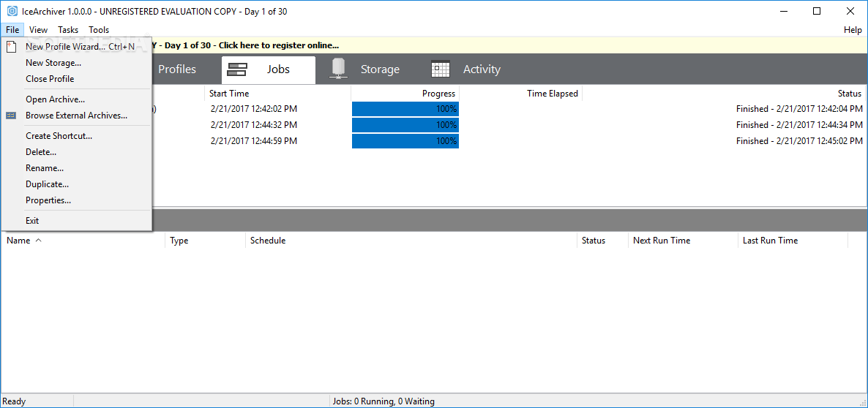Select Rename... menu entry
868x408 pixels.
pyautogui.click(x=76, y=168)
